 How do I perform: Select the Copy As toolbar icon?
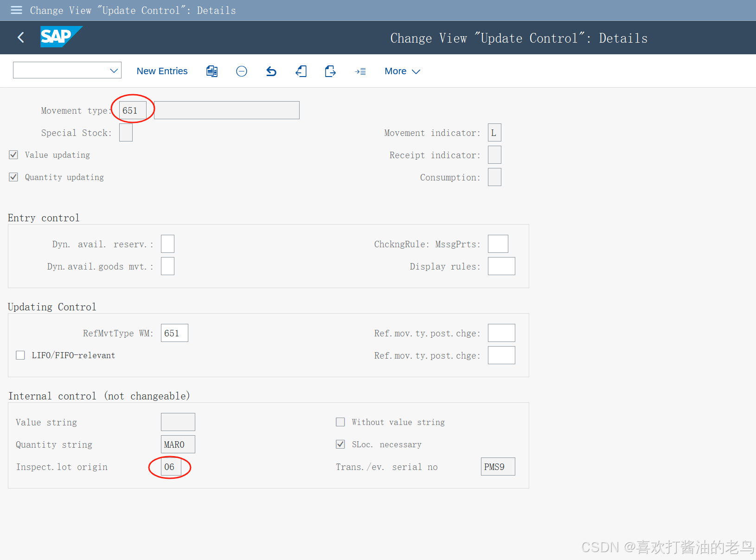[x=212, y=71]
